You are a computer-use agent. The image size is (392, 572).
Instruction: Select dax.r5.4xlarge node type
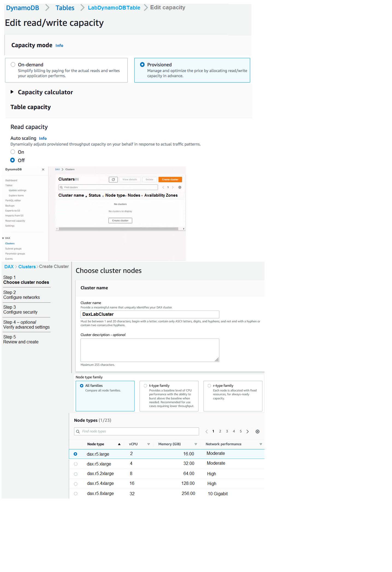click(76, 484)
